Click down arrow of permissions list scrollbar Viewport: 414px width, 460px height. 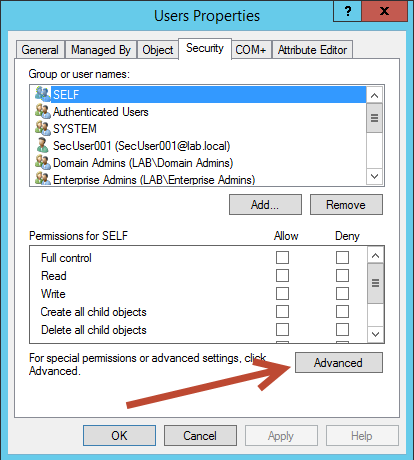click(375, 334)
